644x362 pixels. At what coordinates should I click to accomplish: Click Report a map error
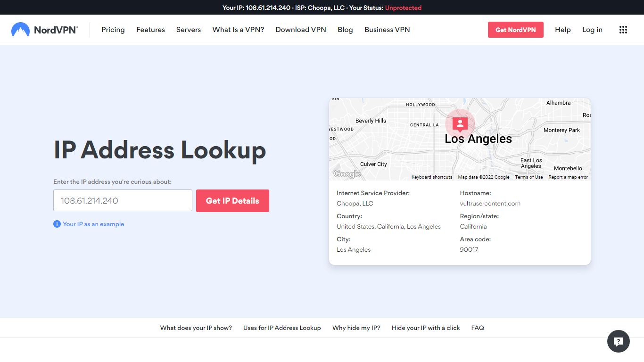click(568, 177)
